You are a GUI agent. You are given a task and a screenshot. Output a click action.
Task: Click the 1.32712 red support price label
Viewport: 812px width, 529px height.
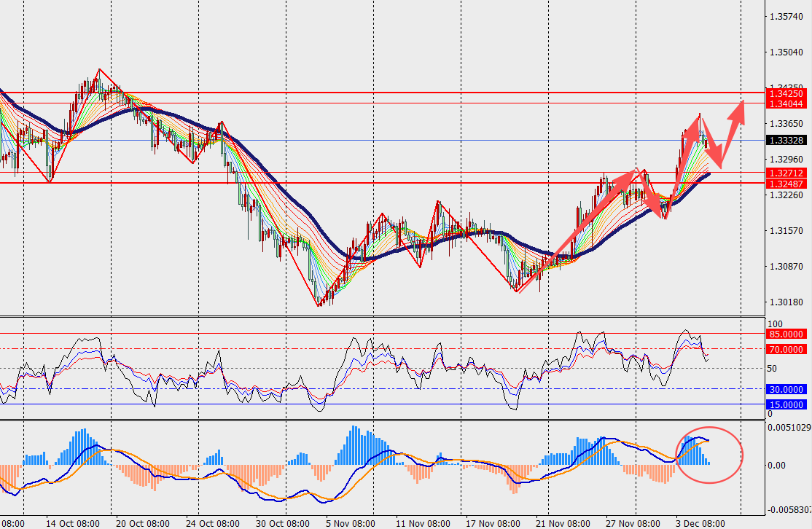coord(786,173)
